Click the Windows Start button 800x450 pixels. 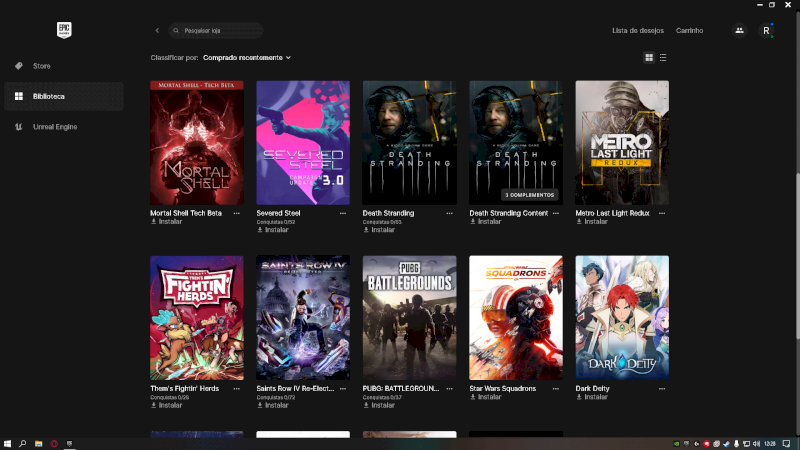point(7,443)
